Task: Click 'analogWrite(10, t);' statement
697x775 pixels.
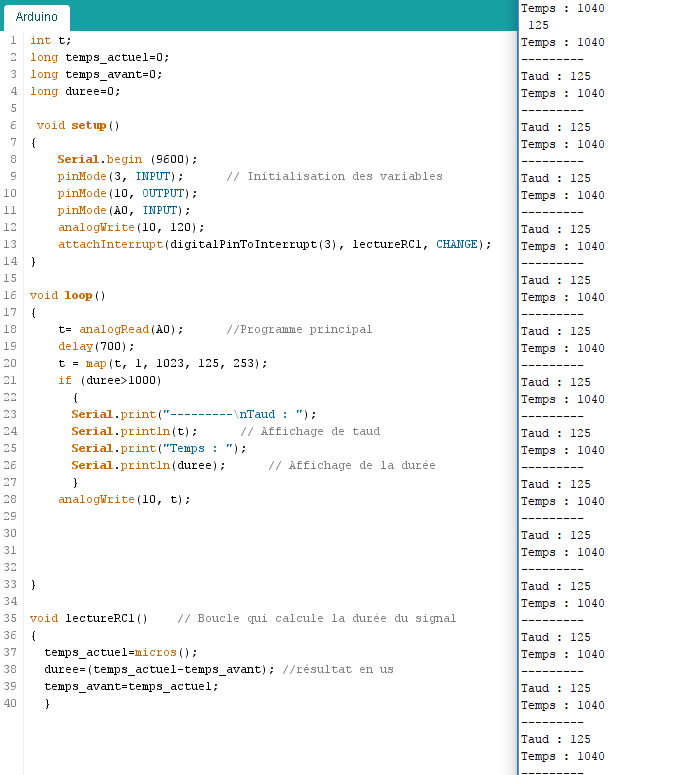Action: click(x=124, y=499)
